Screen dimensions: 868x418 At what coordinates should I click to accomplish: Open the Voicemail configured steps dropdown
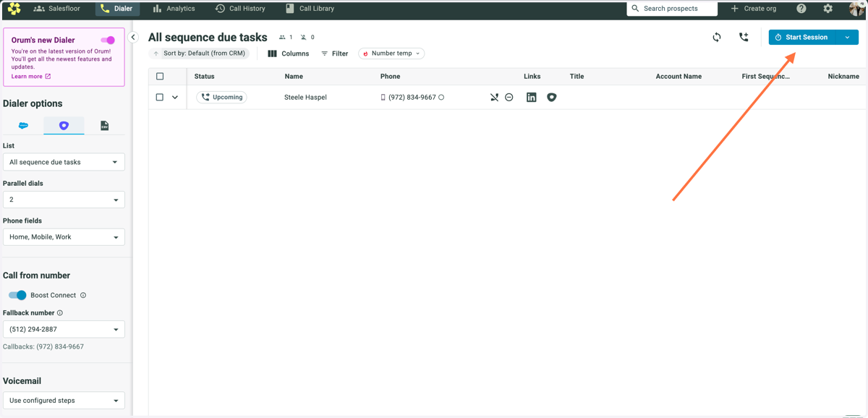[x=64, y=401]
